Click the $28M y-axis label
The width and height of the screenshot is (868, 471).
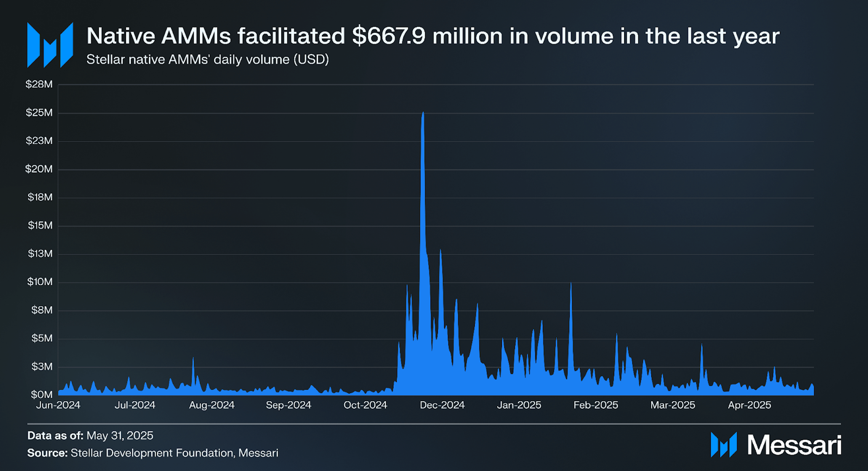(39, 84)
